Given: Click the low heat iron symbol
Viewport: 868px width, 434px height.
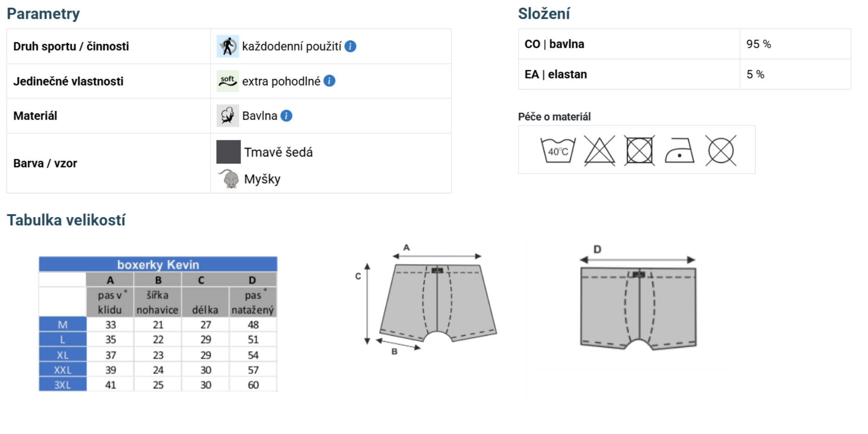Looking at the screenshot, I should point(679,151).
